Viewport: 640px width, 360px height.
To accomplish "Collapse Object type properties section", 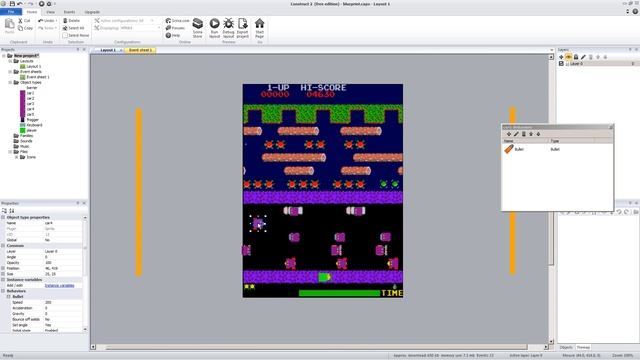I will coord(3,217).
